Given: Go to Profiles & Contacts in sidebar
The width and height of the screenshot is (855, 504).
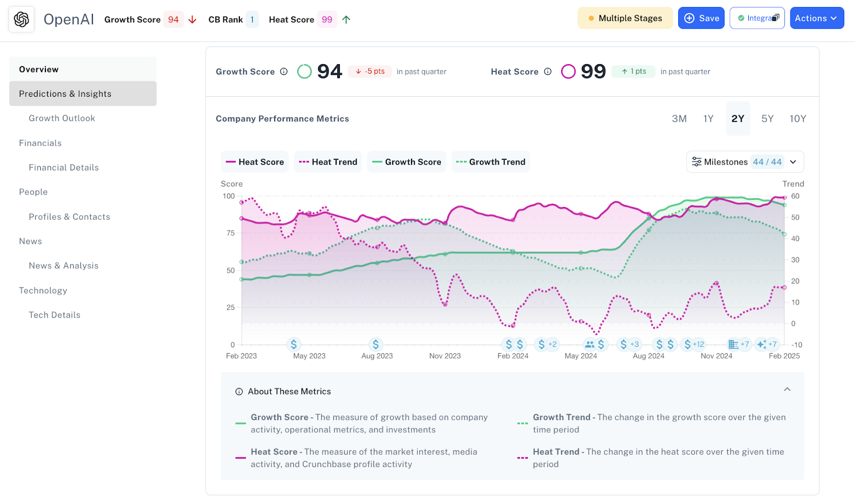Looking at the screenshot, I should [69, 216].
